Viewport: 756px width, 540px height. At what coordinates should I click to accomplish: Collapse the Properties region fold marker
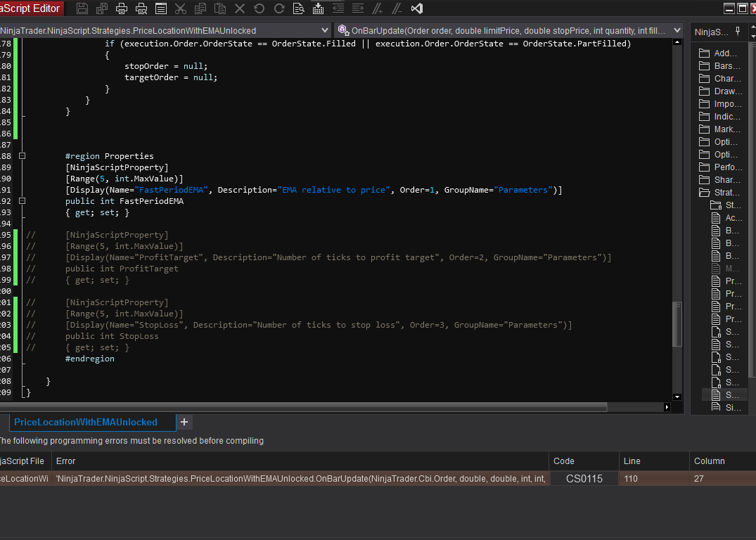[x=23, y=156]
